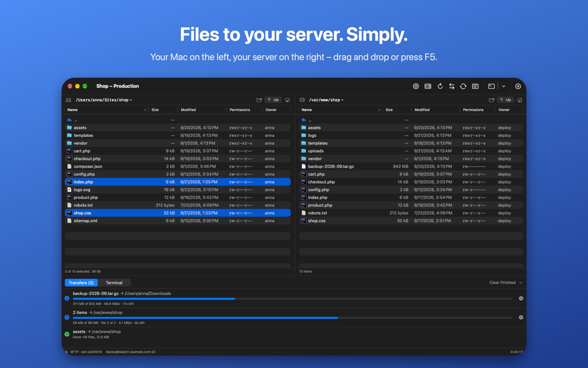This screenshot has width=588, height=368.
Task: Click the green upload icon for assets
Action: [67, 334]
